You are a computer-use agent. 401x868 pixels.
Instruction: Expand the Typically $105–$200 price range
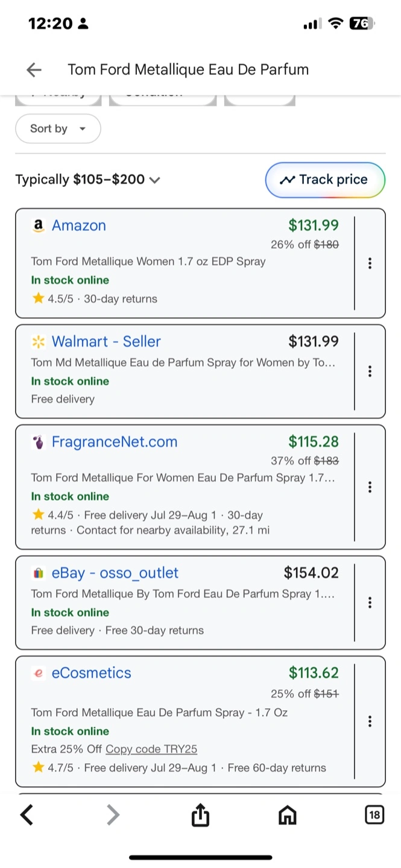87,180
